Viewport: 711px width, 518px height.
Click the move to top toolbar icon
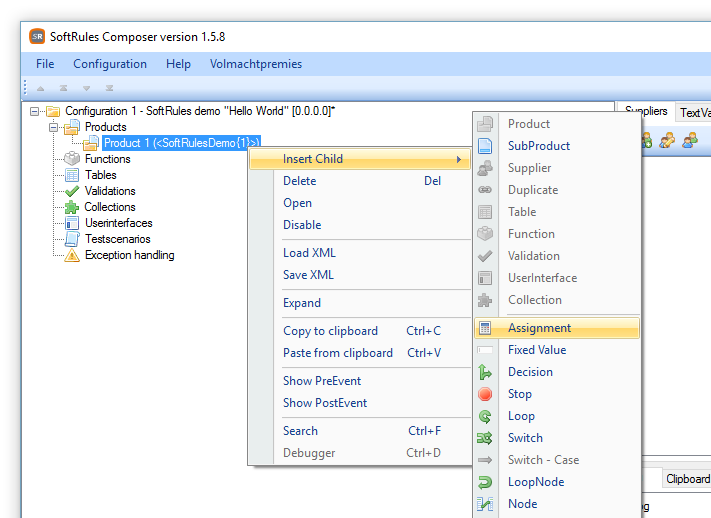pyautogui.click(x=63, y=88)
